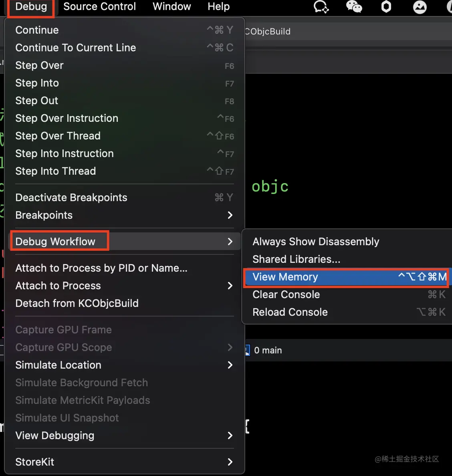The width and height of the screenshot is (452, 476).
Task: Click the Simulate UI Snapshot item
Action: coord(125,418)
